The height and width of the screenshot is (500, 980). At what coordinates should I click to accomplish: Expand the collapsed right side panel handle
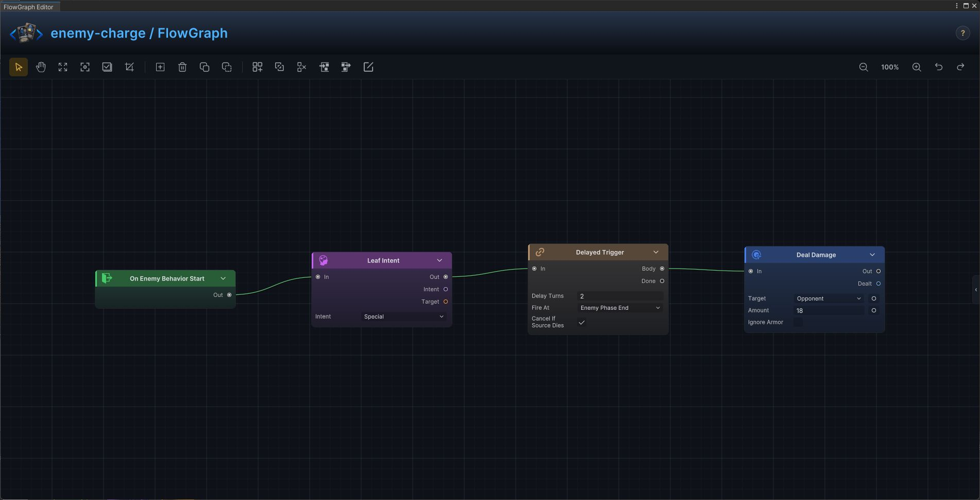976,290
